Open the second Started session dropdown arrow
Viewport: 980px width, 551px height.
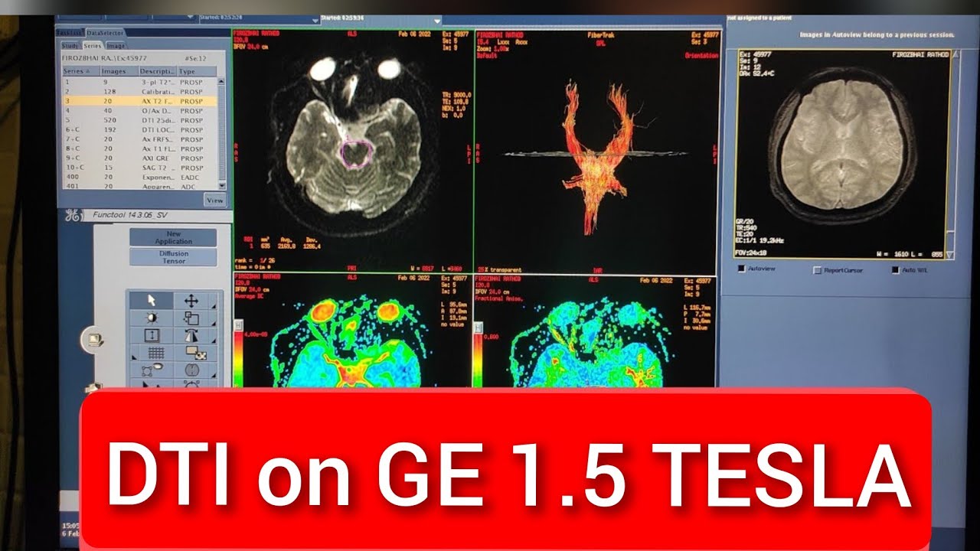point(436,20)
